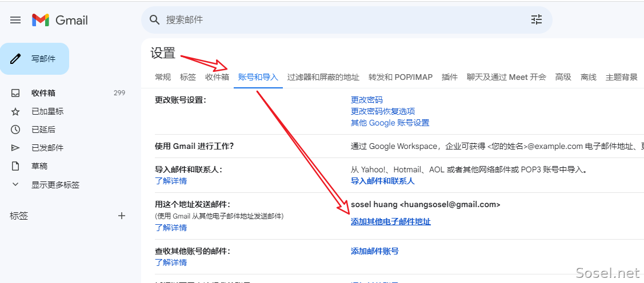
Task: Add a new label with plus icon
Action: tap(122, 216)
